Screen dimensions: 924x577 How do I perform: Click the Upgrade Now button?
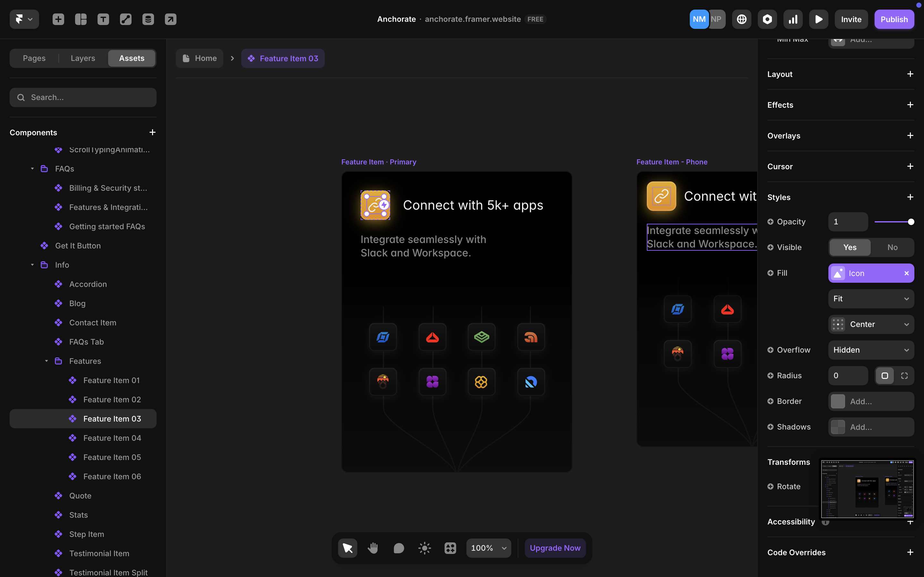(x=555, y=548)
